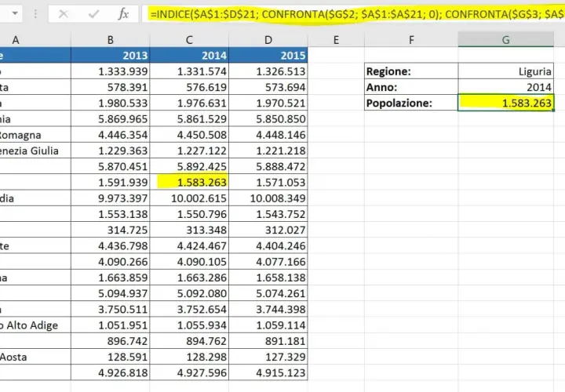Select cell with value 10.002.615

point(189,198)
